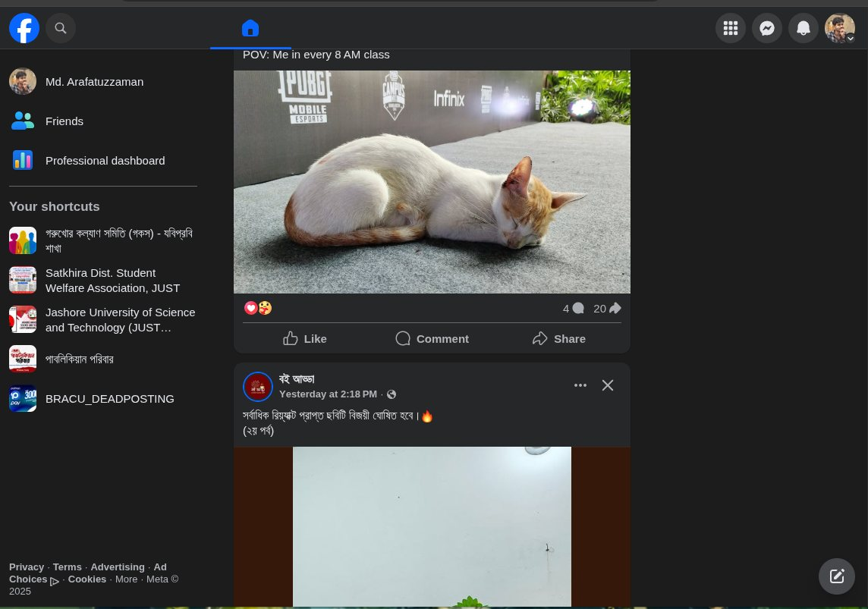Open Professional dashboard from sidebar

coord(105,160)
